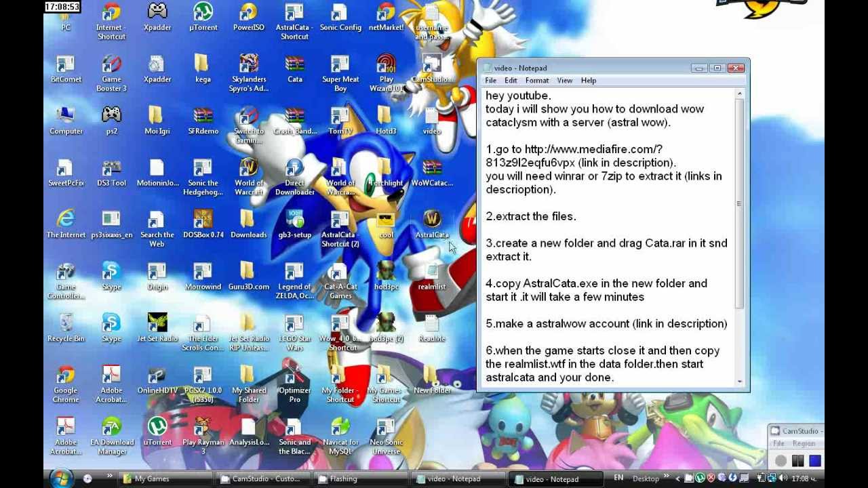Click the Windows Start orb

click(x=60, y=479)
